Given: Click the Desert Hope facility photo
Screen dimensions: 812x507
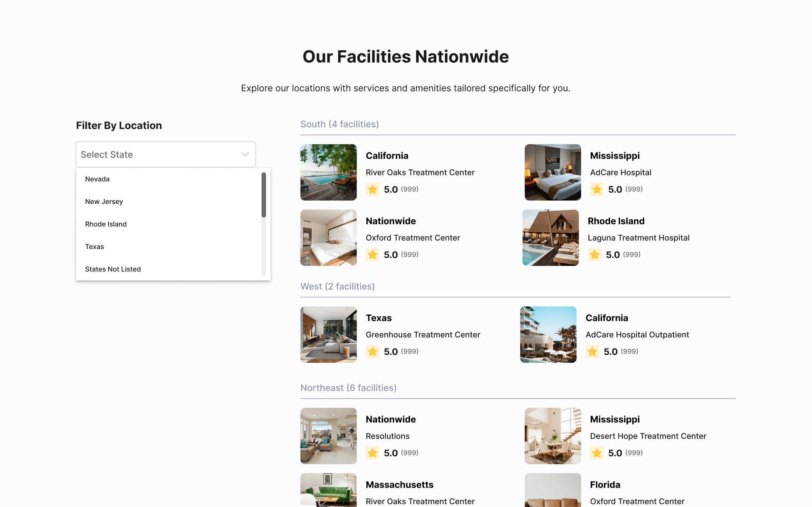Looking at the screenshot, I should coord(552,436).
